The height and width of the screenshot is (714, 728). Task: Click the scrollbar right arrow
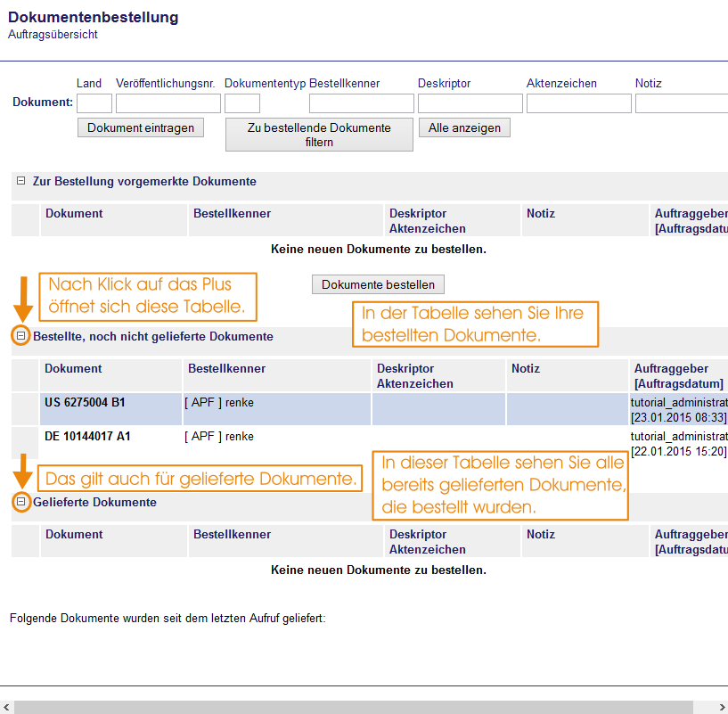coord(722,707)
